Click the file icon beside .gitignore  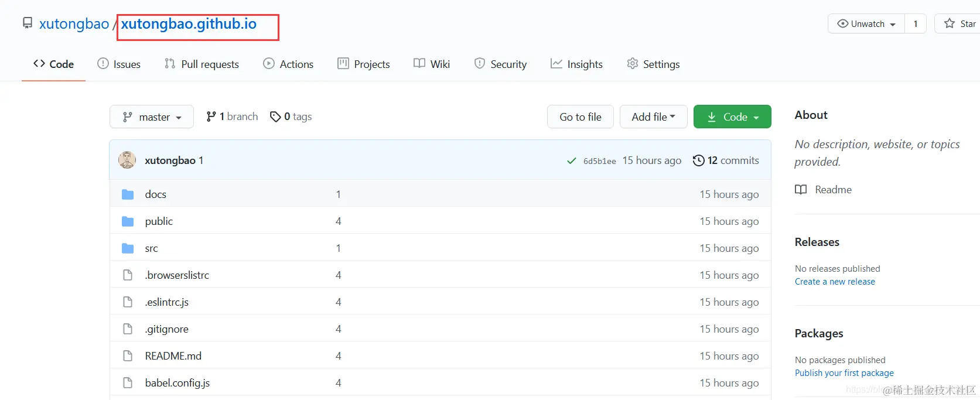[x=128, y=329]
